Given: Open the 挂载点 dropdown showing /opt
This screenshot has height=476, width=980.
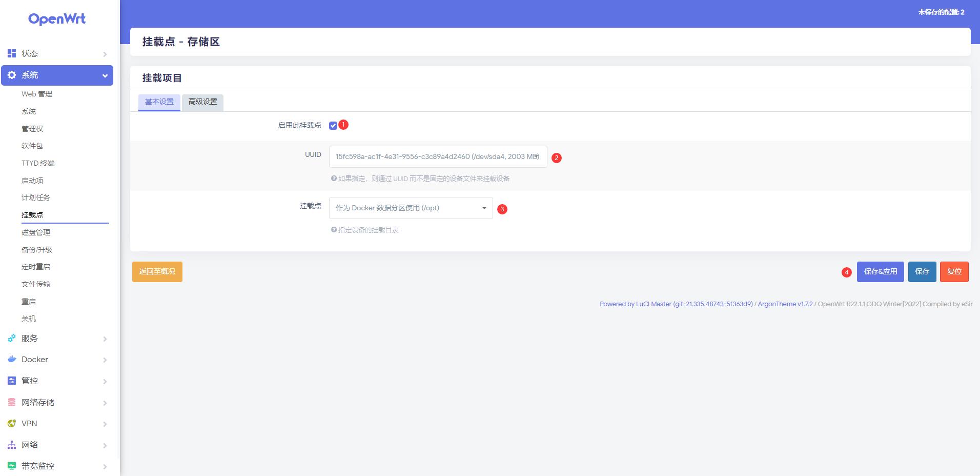Looking at the screenshot, I should [411, 208].
